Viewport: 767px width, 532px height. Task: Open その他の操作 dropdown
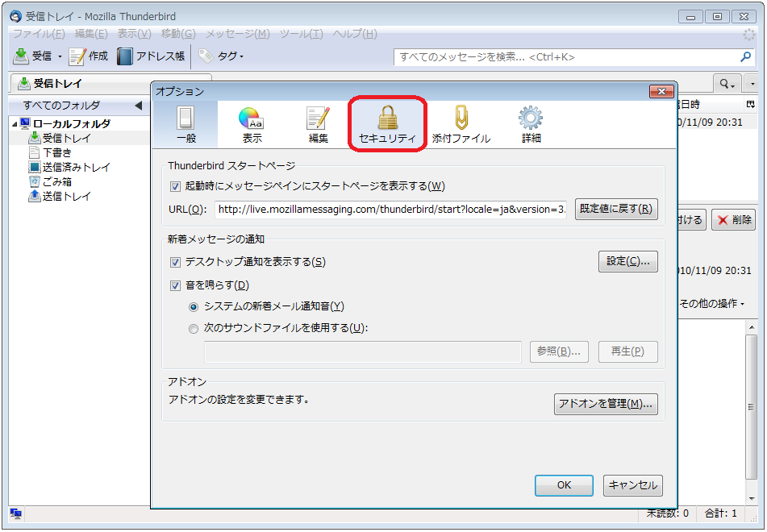pyautogui.click(x=711, y=304)
